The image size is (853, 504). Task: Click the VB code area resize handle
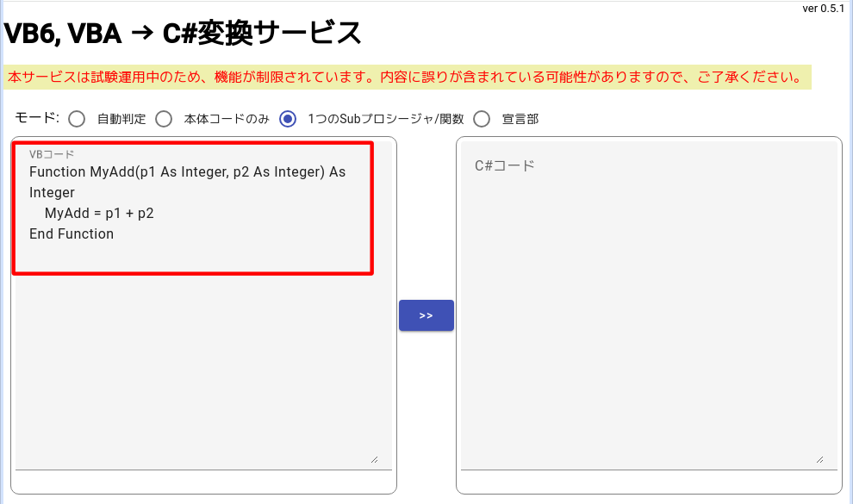click(374, 460)
